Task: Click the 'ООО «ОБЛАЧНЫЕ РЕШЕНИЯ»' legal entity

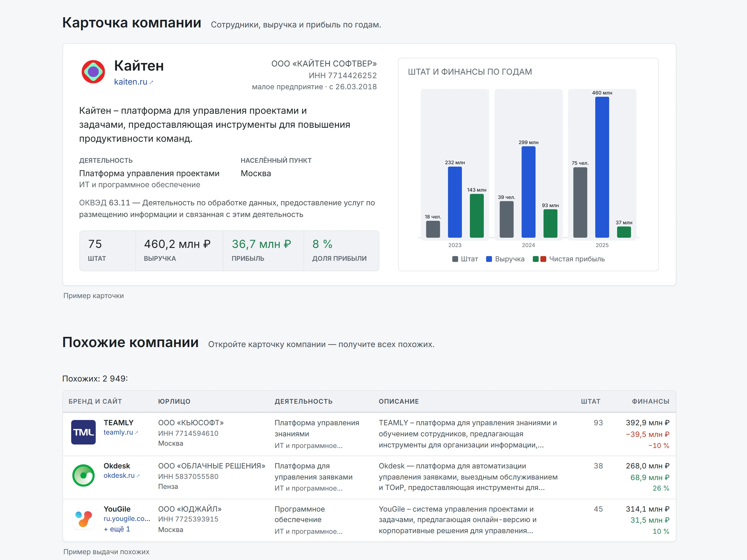Action: 212,466
